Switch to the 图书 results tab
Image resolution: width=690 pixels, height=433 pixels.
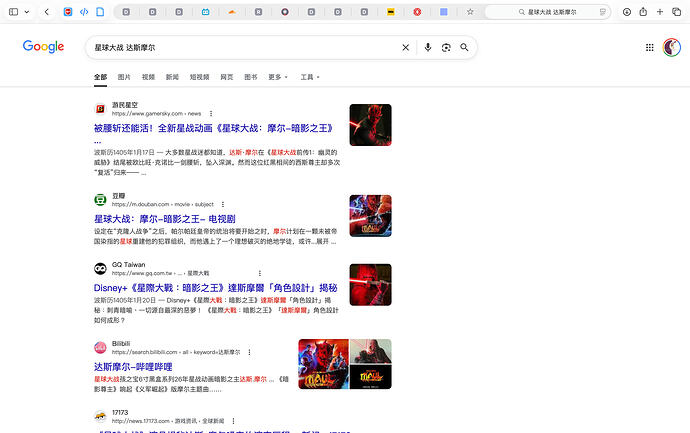(251, 77)
